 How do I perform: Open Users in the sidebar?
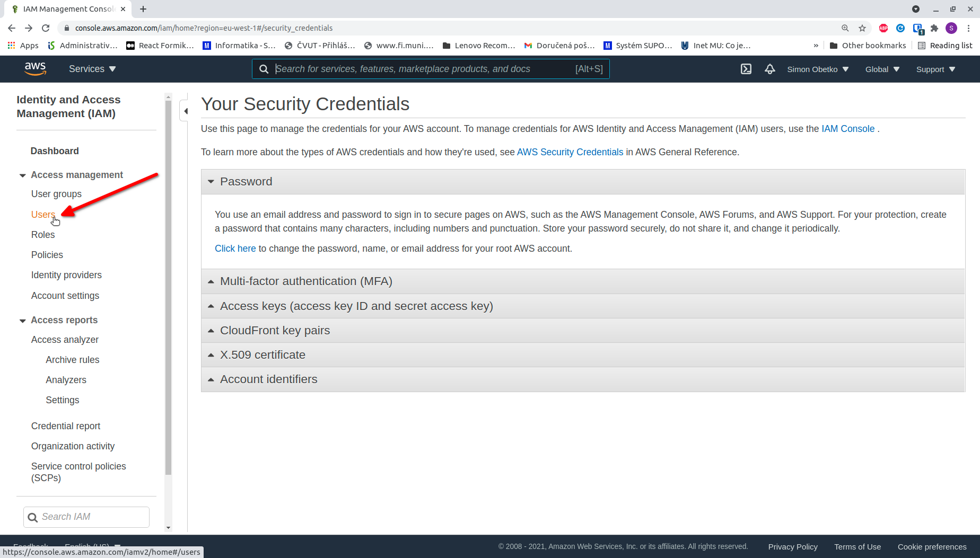click(43, 215)
